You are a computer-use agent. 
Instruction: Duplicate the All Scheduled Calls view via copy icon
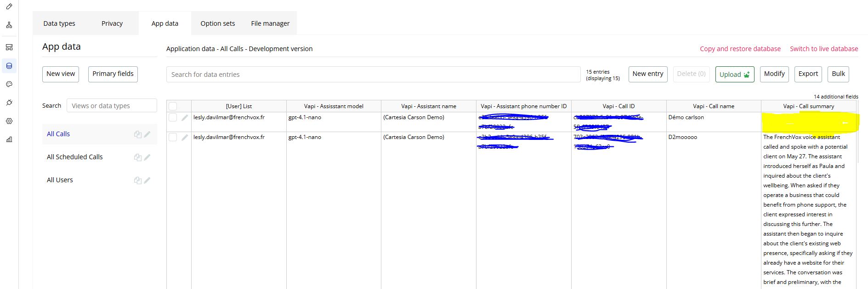pos(137,157)
